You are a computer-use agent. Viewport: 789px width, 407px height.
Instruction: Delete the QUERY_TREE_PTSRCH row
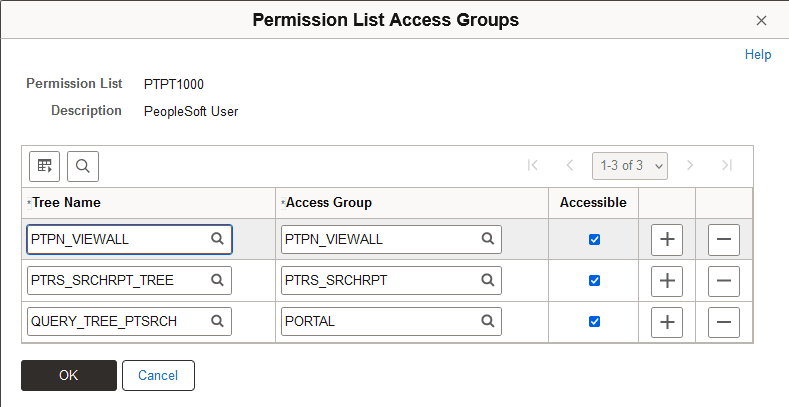(724, 322)
